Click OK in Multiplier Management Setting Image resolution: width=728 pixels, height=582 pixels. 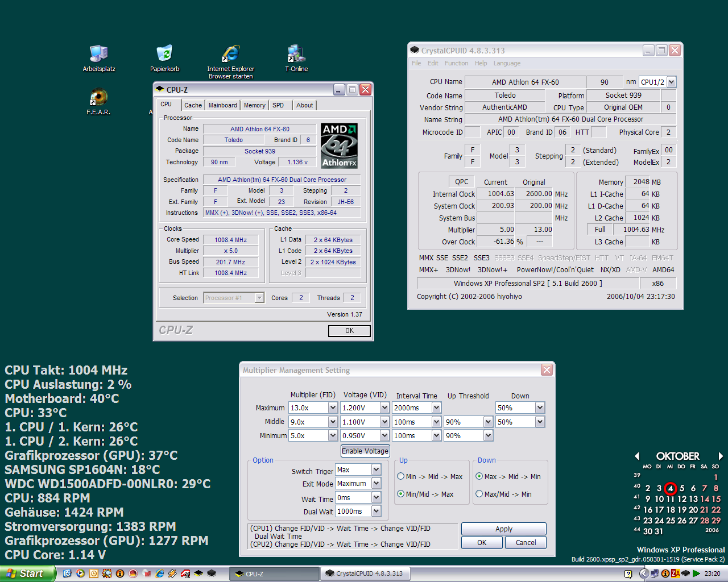click(482, 543)
